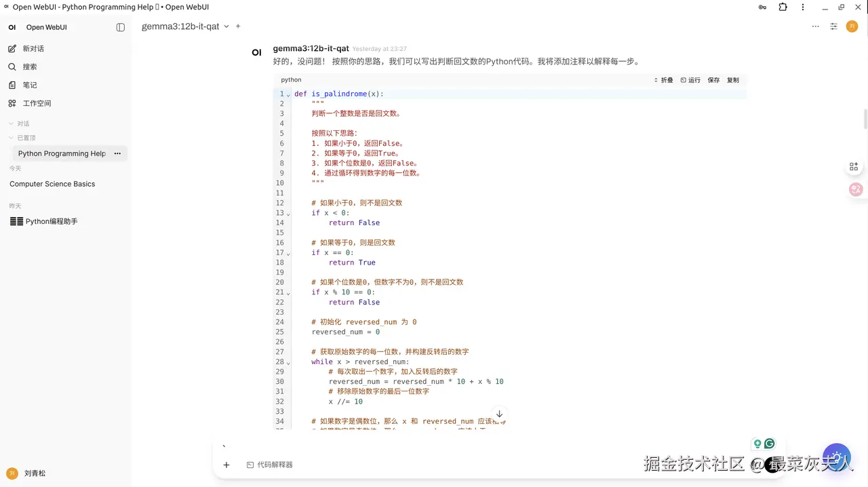Save the code with 保存

pos(714,80)
